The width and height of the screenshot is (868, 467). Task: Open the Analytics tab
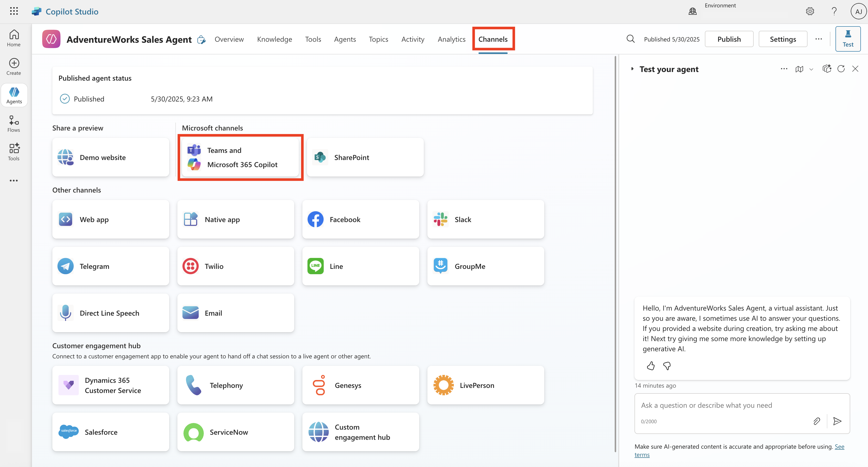pos(451,39)
